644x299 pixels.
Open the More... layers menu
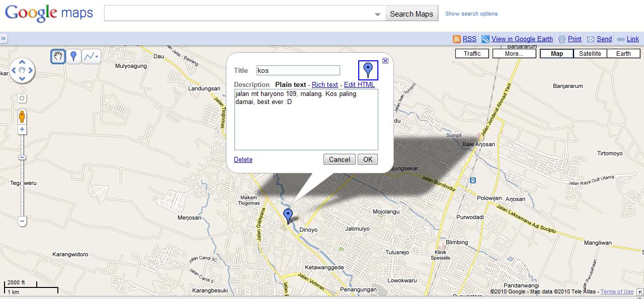[x=514, y=54]
